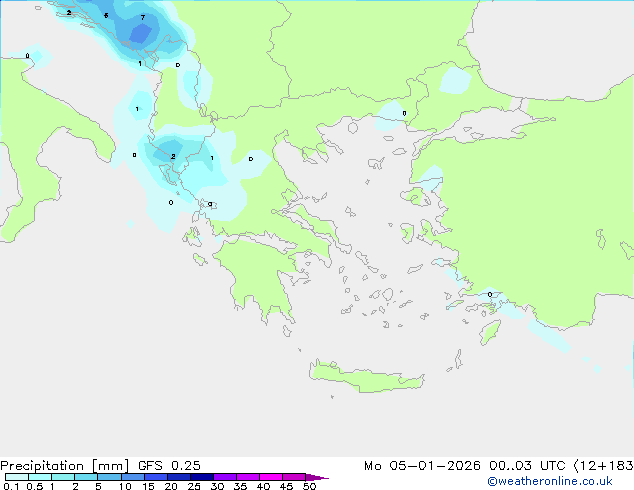Click the 'Mo 05-01-2026' forecast date text

pos(422,466)
